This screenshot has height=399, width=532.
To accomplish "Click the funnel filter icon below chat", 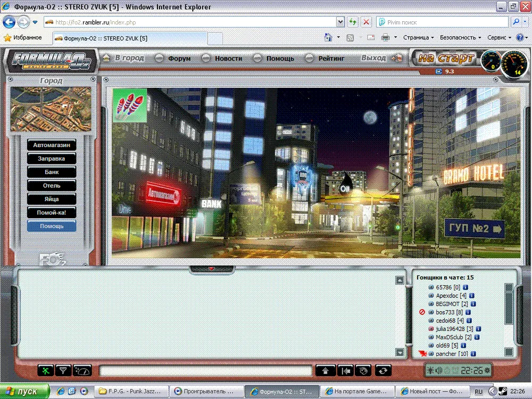I will [63, 370].
